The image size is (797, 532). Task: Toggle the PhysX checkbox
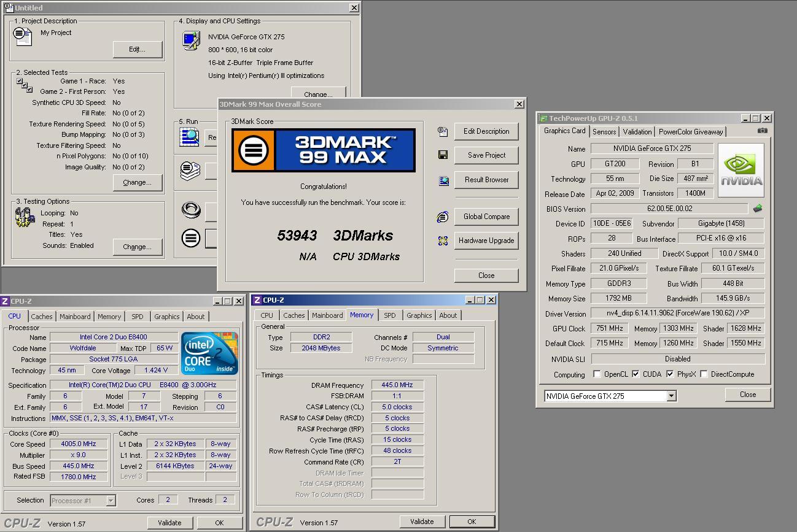click(x=671, y=374)
